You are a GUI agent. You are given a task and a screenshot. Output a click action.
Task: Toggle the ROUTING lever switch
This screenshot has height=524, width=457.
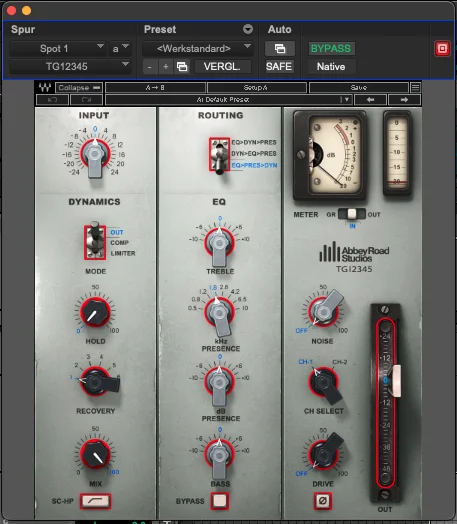(219, 155)
